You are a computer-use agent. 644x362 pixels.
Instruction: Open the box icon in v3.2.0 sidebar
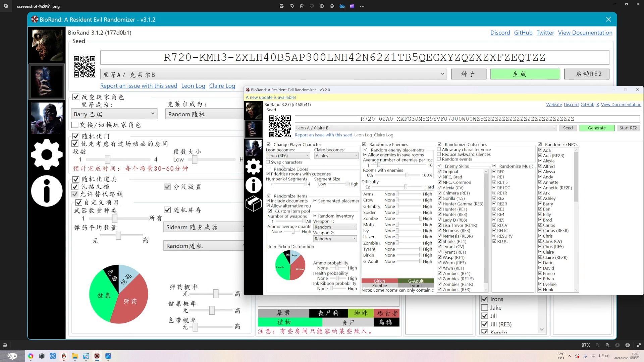tap(253, 203)
